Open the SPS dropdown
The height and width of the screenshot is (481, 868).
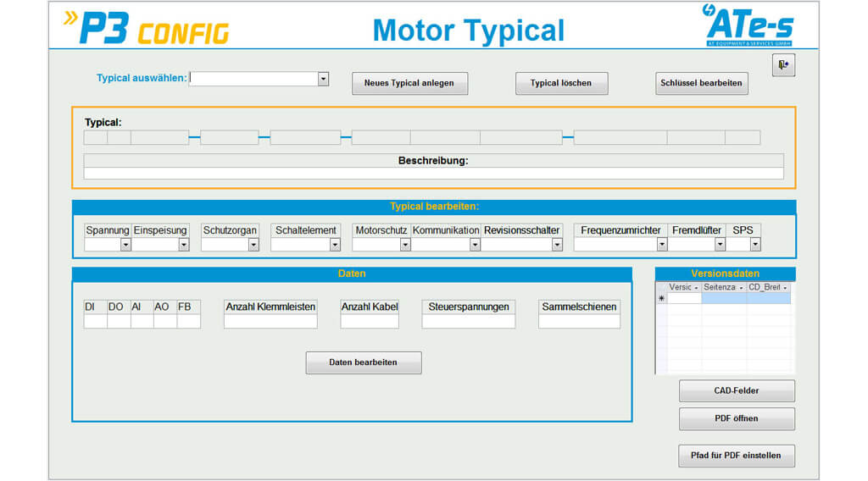tap(754, 245)
